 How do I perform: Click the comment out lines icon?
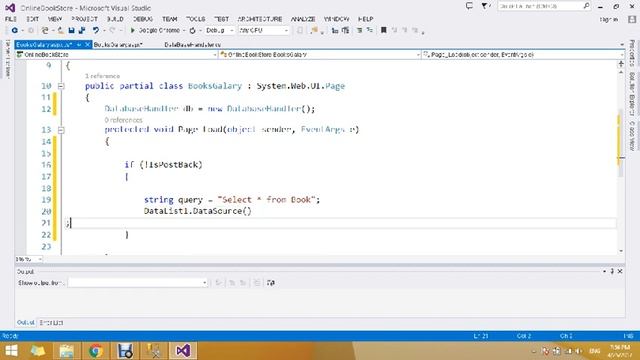point(360,31)
